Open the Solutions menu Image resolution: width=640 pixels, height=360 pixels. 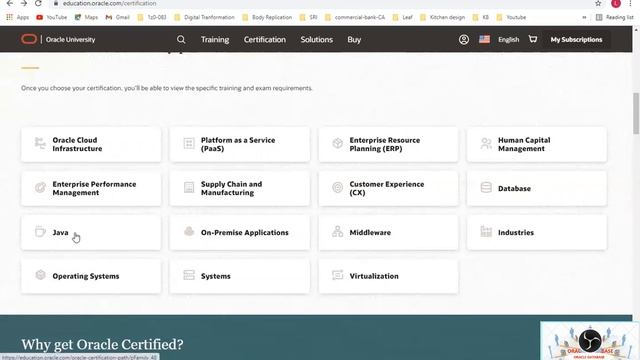(316, 40)
